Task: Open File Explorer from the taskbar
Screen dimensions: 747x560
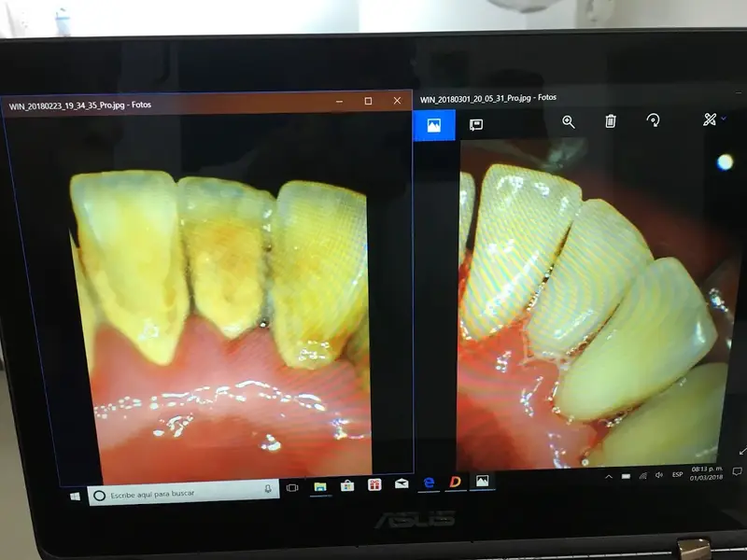Action: tap(319, 486)
